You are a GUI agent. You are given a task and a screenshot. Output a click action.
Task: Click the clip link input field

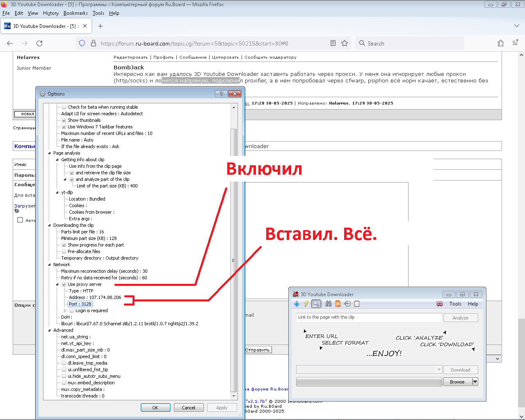[369, 317]
